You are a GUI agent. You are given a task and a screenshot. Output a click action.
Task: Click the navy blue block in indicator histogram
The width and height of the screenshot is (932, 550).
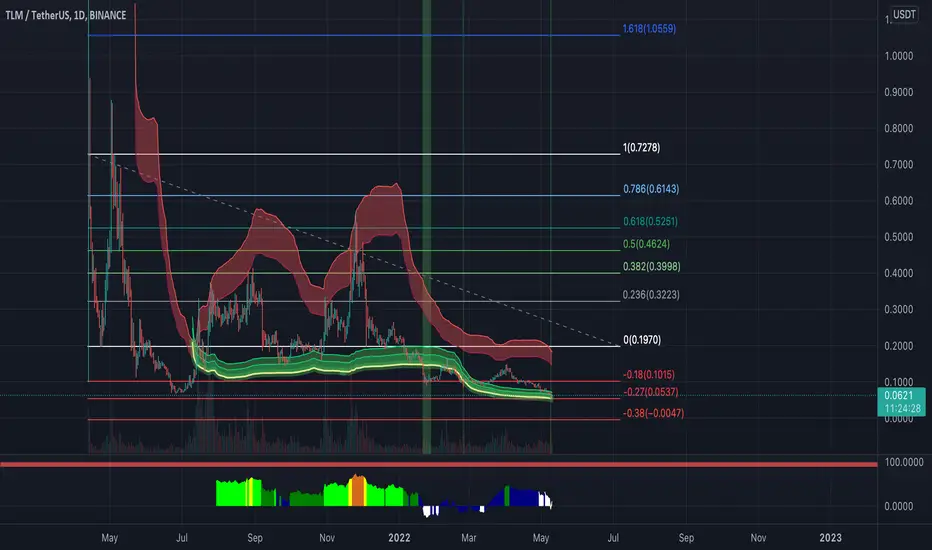[x=522, y=497]
